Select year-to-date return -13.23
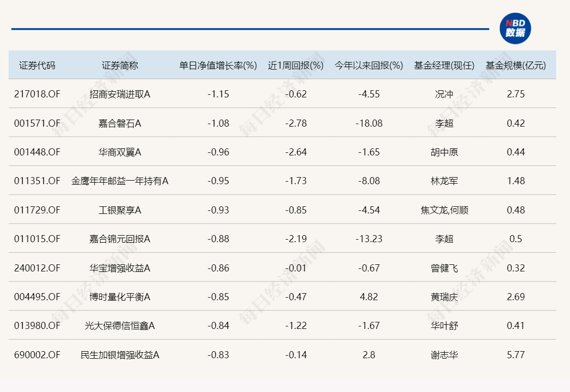Screen dimensions: 570x392 coord(369,239)
